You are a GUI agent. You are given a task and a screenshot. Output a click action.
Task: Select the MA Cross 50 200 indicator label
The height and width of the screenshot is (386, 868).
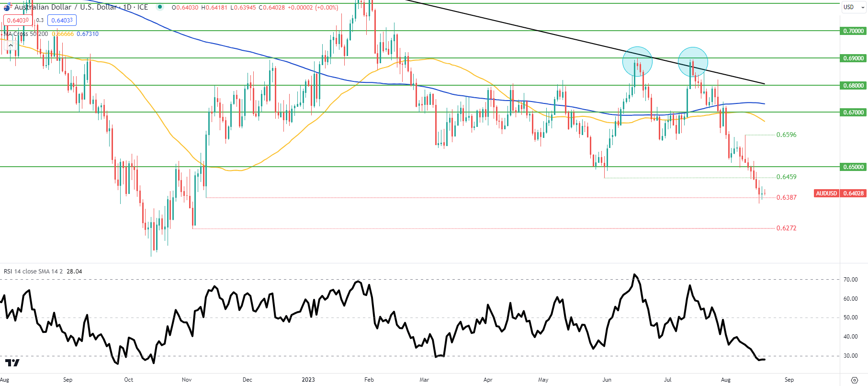click(26, 34)
